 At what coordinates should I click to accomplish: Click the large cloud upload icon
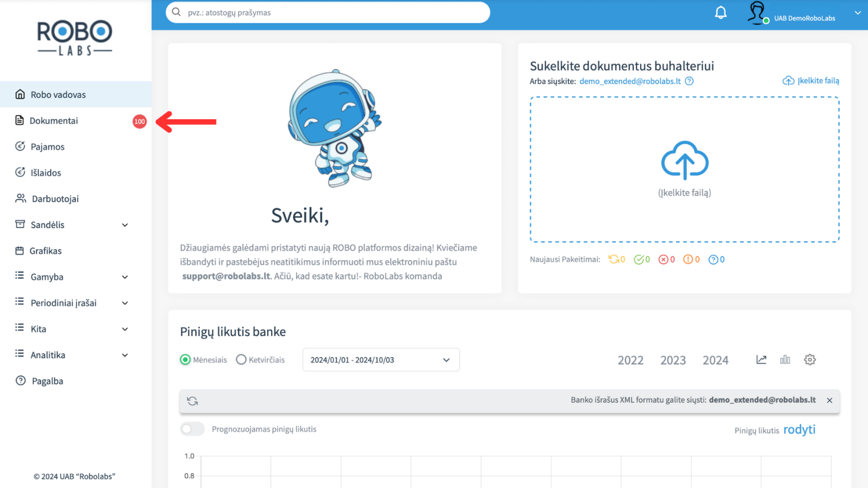685,160
